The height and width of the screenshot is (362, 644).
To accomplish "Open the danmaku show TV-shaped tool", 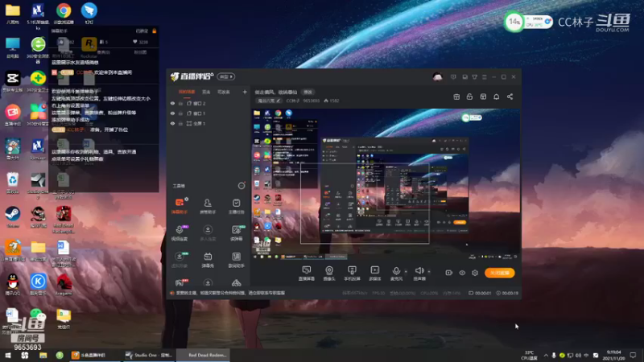I will (208, 260).
